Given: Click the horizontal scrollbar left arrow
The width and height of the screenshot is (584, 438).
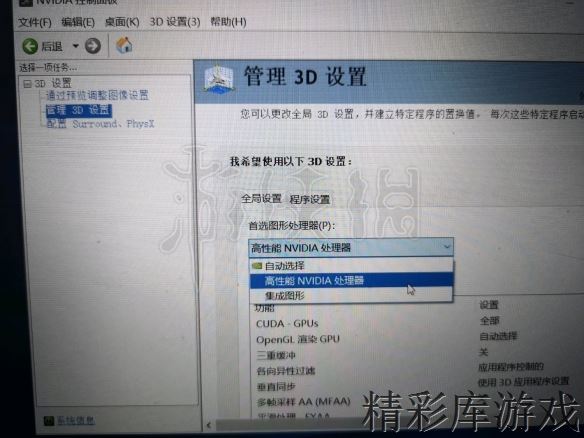Looking at the screenshot, I should [209, 425].
